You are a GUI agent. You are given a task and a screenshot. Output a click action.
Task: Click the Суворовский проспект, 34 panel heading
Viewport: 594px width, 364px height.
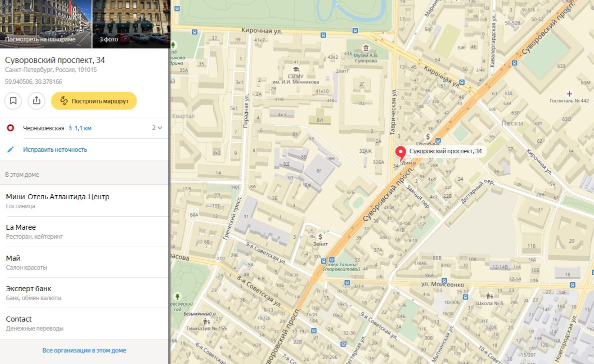pos(55,60)
